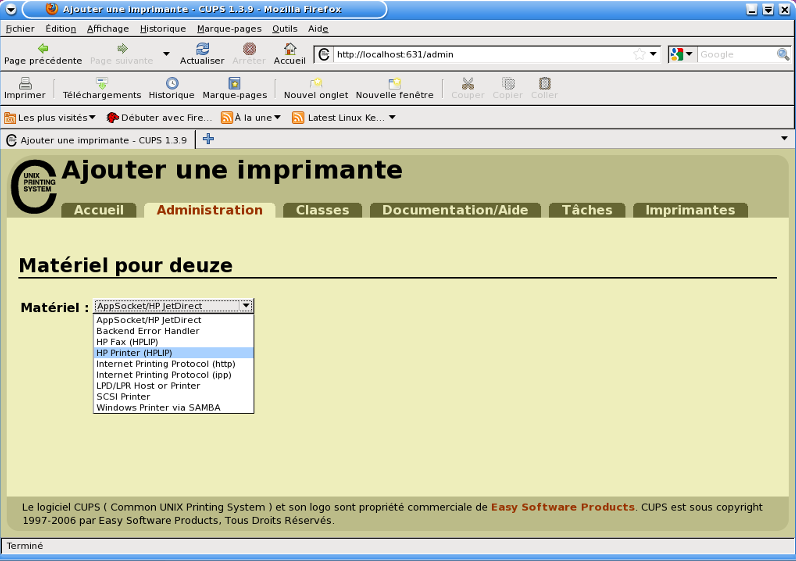Open the Aide menu

318,29
